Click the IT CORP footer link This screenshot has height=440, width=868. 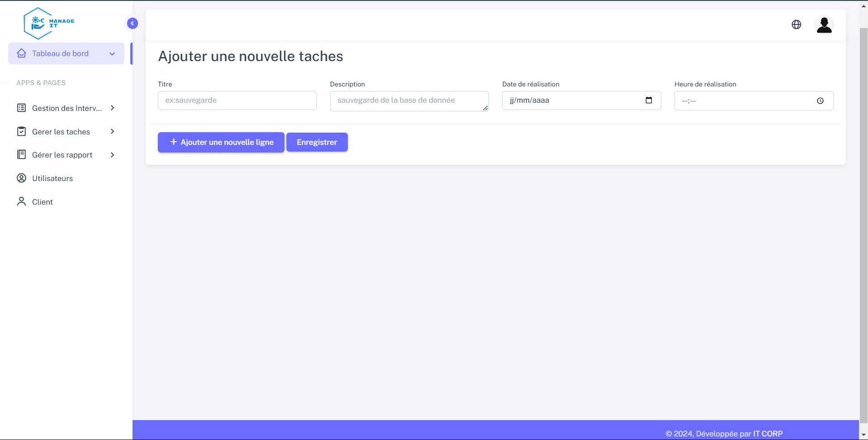(768, 433)
